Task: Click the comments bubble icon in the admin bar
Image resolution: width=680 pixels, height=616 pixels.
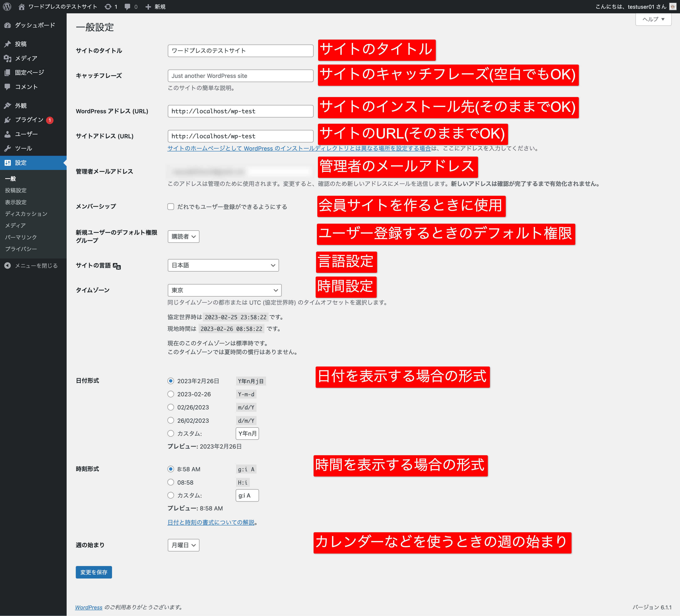Action: point(127,6)
